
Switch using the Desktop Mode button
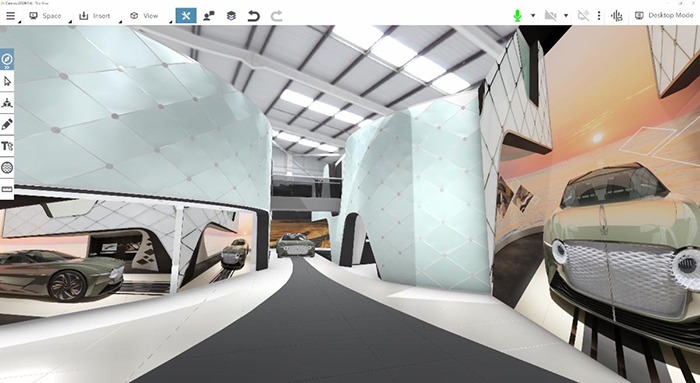(x=664, y=16)
